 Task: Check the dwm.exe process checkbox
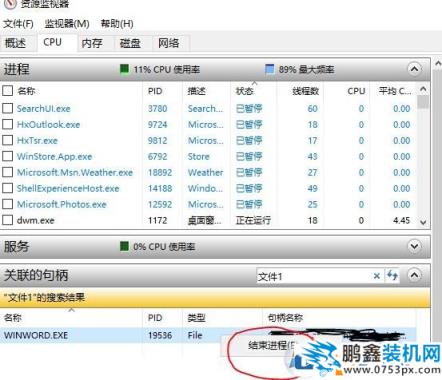[x=7, y=220]
